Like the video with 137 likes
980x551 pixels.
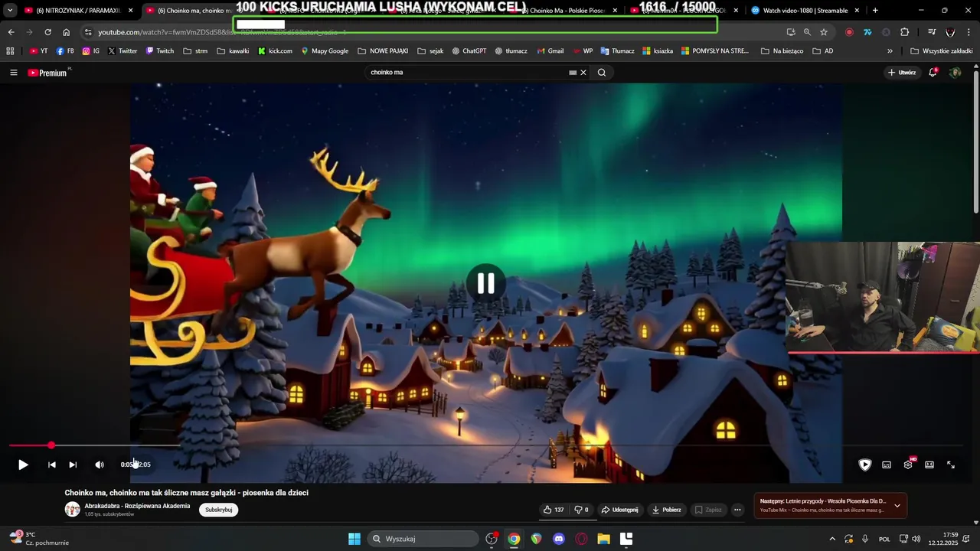(554, 510)
